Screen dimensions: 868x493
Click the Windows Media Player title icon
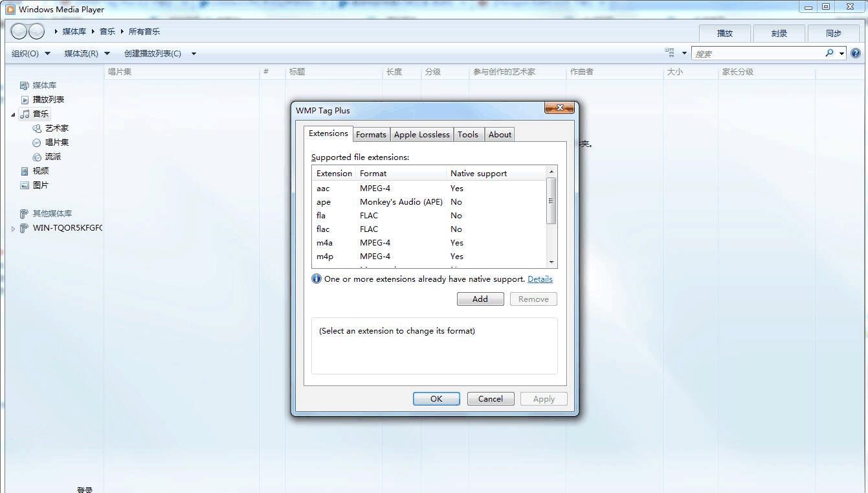point(10,9)
